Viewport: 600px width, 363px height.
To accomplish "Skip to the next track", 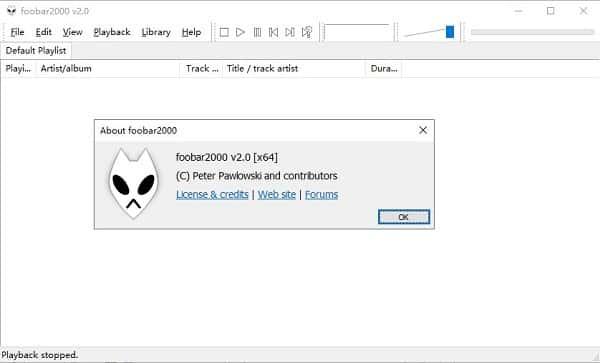I will [290, 32].
